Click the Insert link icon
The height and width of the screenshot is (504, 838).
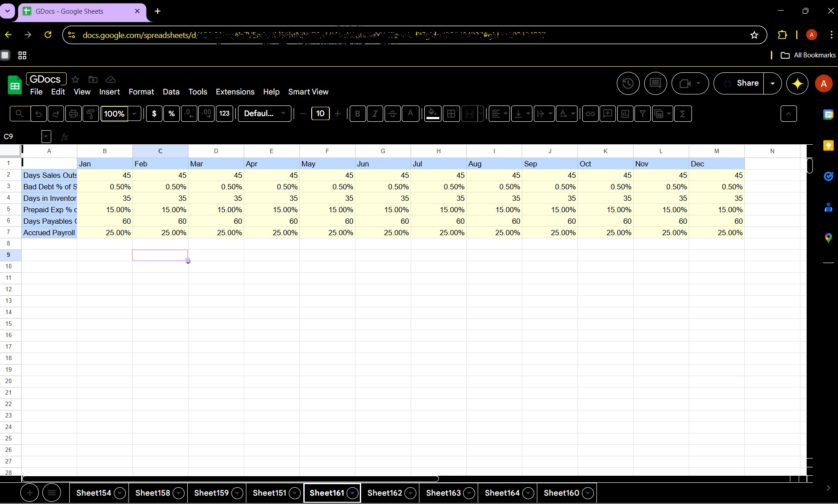pos(590,114)
